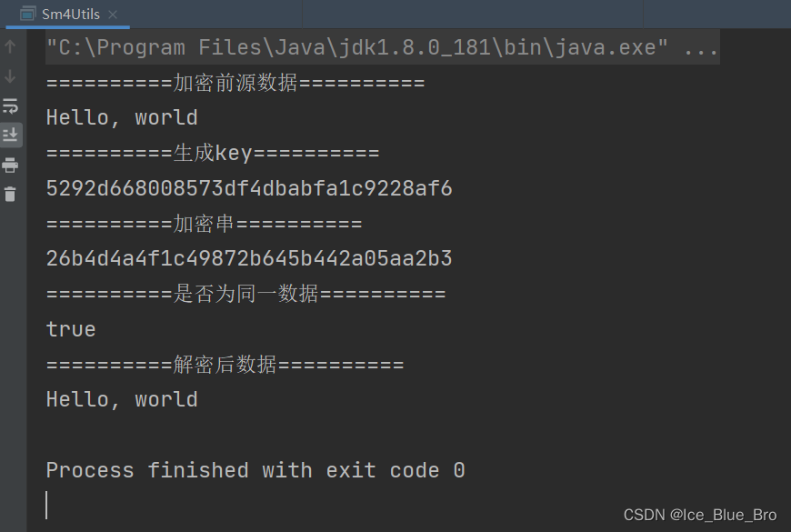Select the Down the Stack Trace arrow icon
Screen dimensions: 791x532
tap(9, 75)
